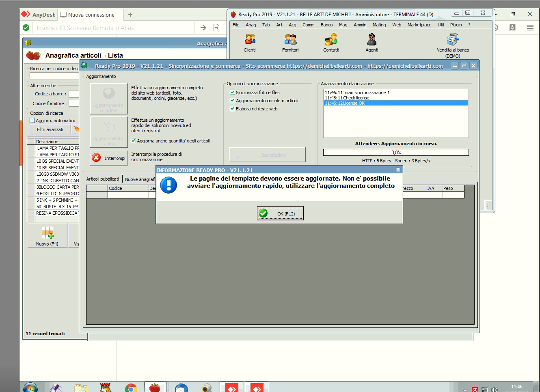The image size is (540, 392).
Task: Click the Impostazioni button
Action: point(267,155)
